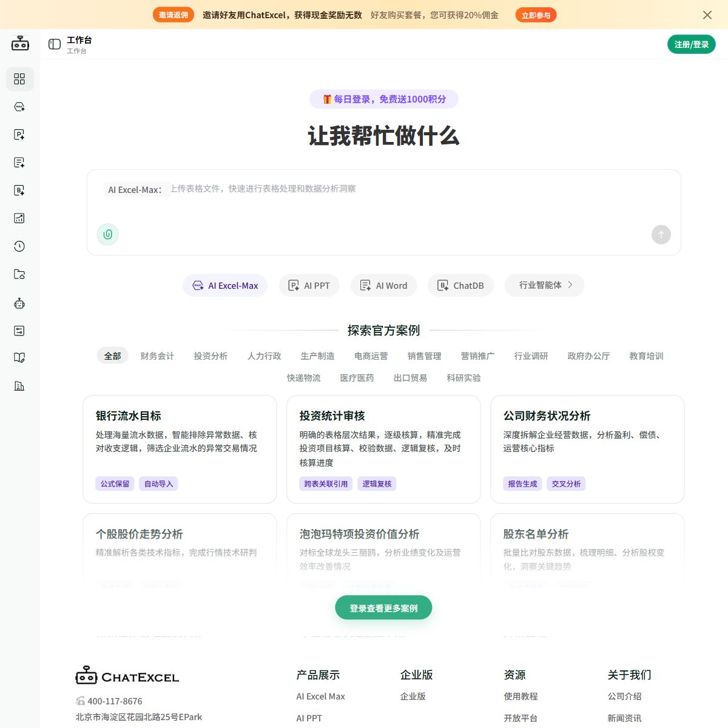
Task: Click the 报告生成 tag
Action: click(x=522, y=484)
